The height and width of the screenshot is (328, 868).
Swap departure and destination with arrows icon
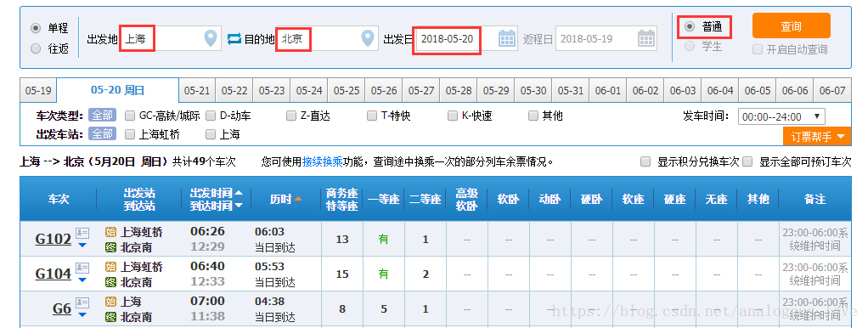[x=234, y=39]
